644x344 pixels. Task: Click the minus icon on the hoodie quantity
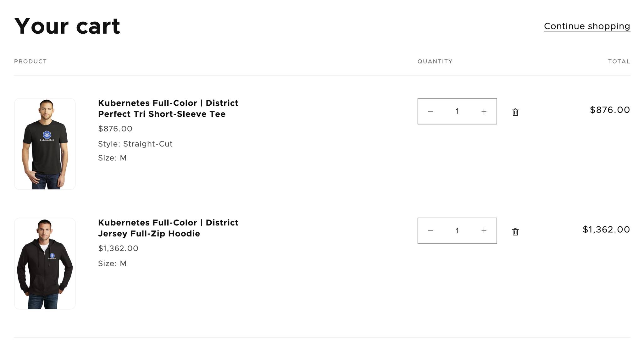[x=430, y=231]
